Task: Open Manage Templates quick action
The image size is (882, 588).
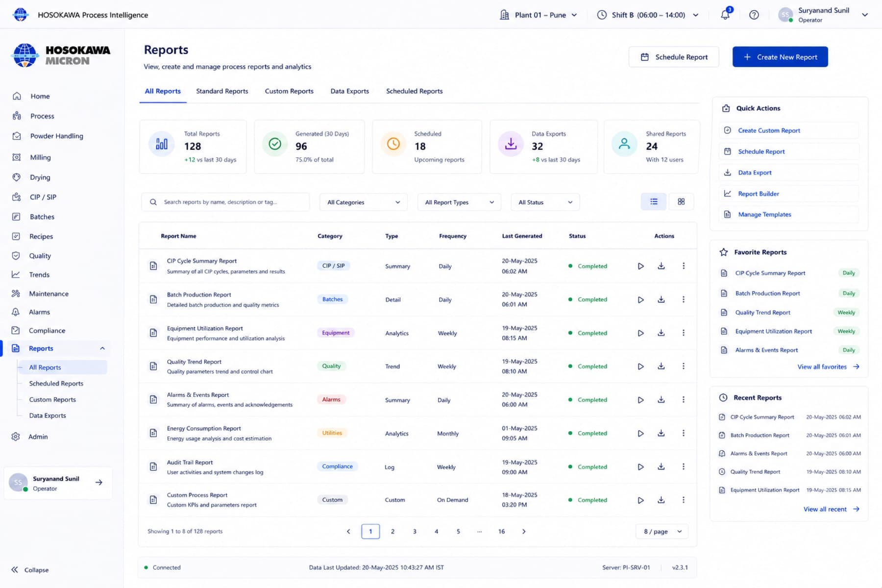Action: point(789,215)
